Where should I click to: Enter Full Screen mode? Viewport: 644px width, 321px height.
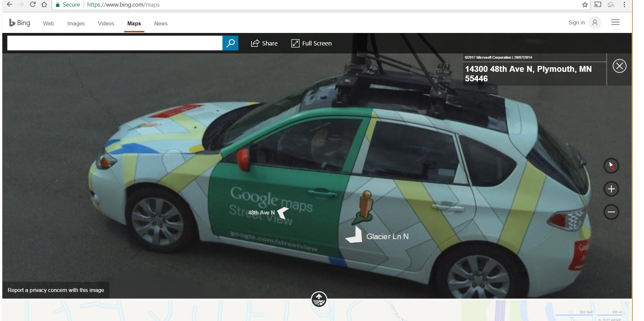click(x=311, y=43)
